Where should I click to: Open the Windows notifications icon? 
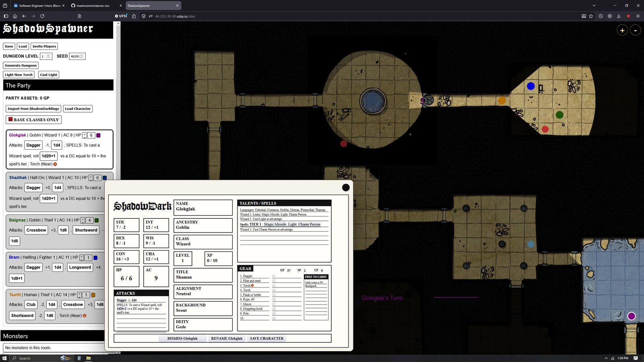click(636, 358)
